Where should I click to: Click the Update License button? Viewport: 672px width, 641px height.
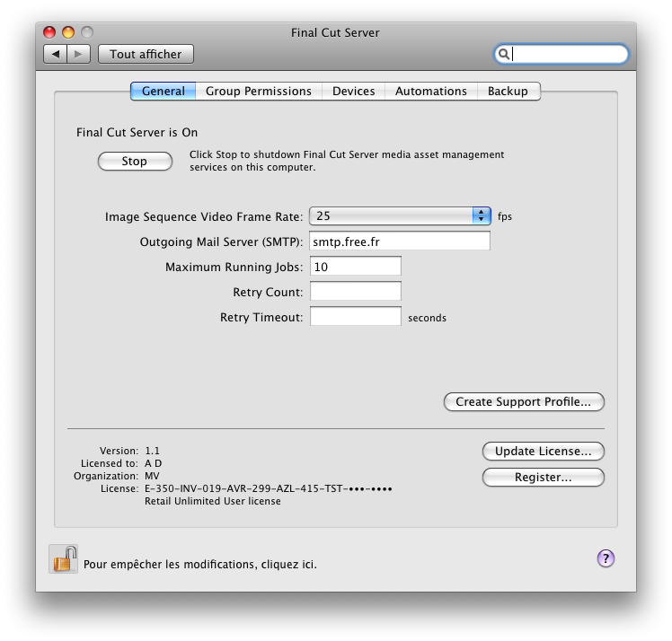coord(543,452)
